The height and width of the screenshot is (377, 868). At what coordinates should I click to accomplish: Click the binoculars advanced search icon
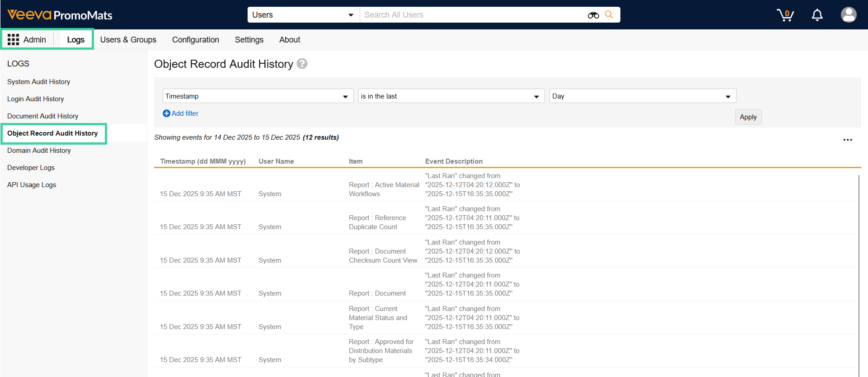pos(593,15)
